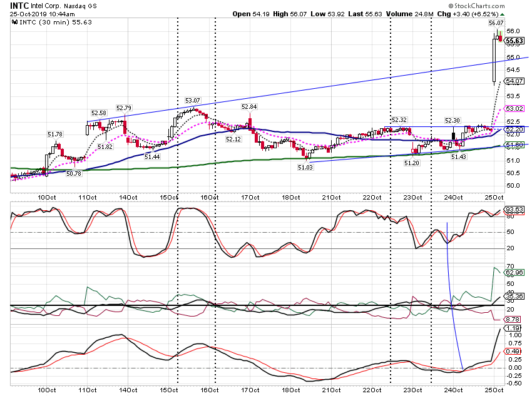Click the 8.78 indicator value tag
The height and width of the screenshot is (396, 532).
click(513, 320)
